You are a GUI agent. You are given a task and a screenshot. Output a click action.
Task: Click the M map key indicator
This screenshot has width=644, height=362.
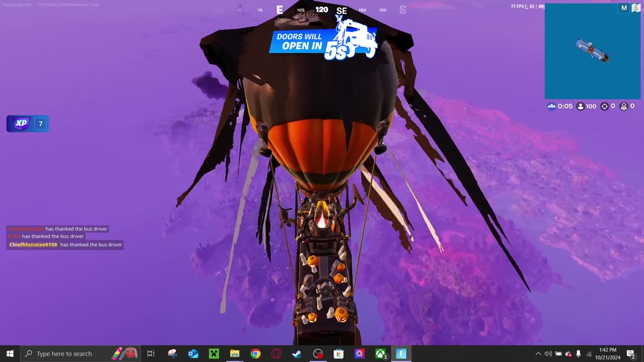click(624, 8)
